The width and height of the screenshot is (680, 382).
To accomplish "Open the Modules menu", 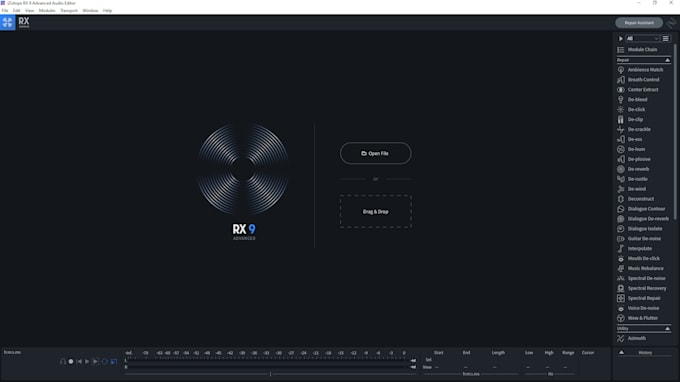I will [x=47, y=10].
